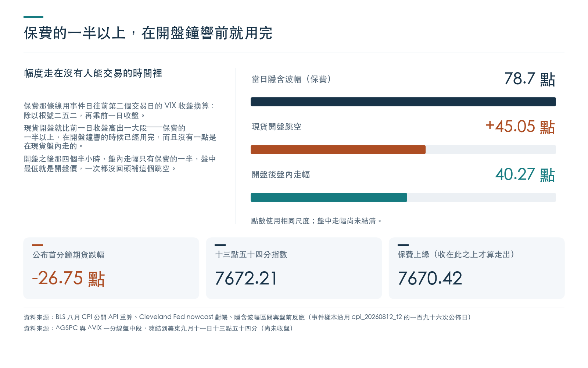Click the note 點數使用相同尺度；盤中走幅尚未結清。

click(317, 221)
